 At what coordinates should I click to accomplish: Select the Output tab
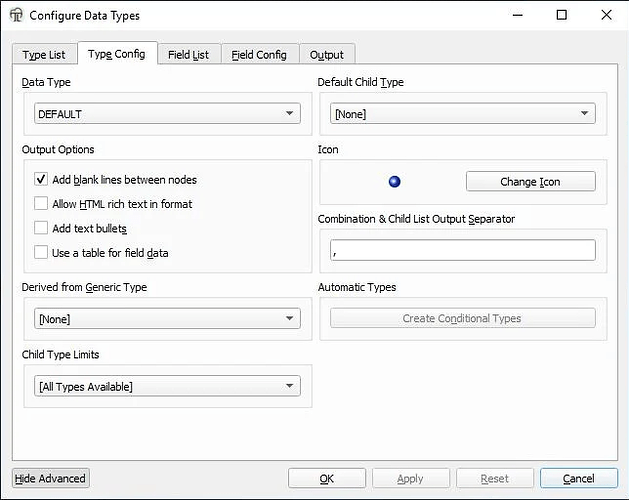[x=327, y=55]
